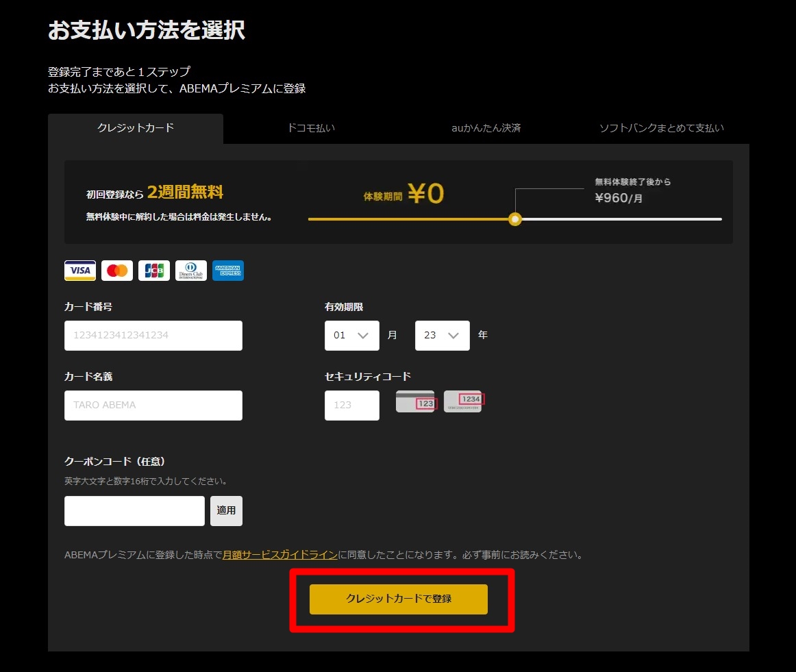796x672 pixels.
Task: Open the expiry month dropdown showing 01
Action: [x=352, y=336]
